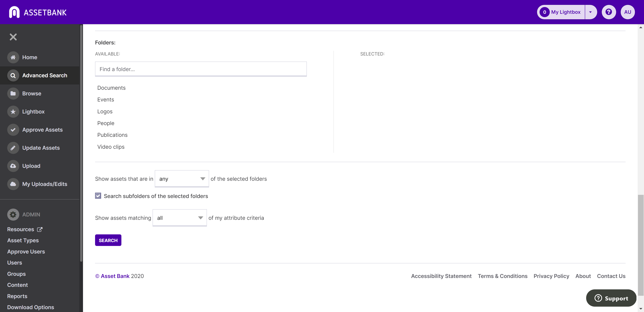Open My Uploads/Edits
The image size is (644, 312).
44,184
